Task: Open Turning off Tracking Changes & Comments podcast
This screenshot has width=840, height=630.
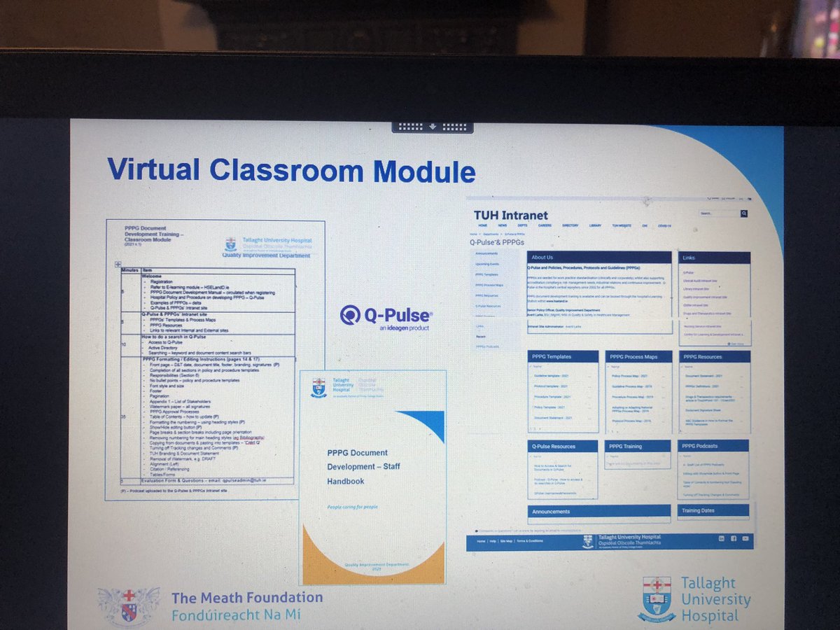Action: (x=710, y=494)
